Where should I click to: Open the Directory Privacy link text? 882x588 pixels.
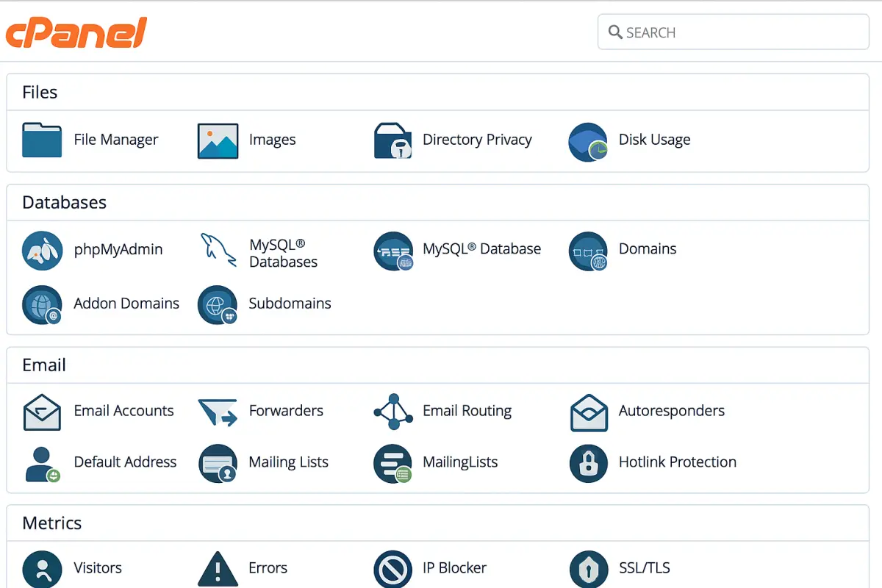point(477,140)
